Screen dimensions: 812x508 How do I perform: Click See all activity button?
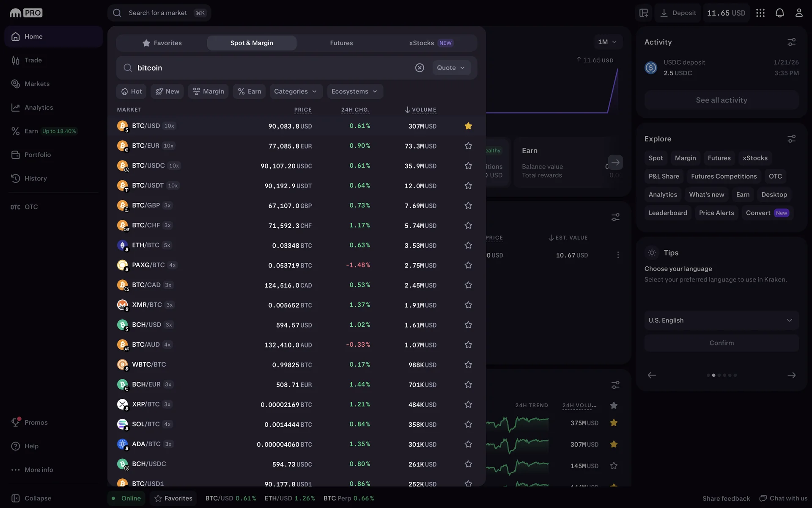click(x=721, y=100)
